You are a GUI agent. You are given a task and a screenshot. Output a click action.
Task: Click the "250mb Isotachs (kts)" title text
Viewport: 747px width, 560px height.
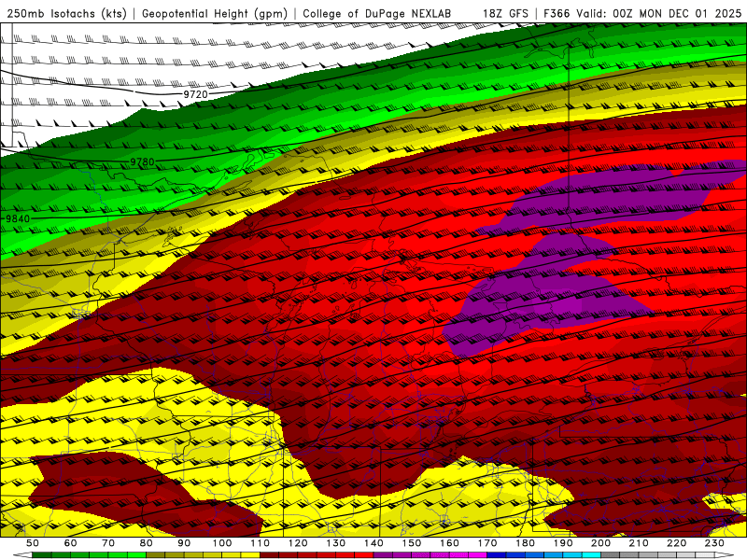[x=66, y=13]
